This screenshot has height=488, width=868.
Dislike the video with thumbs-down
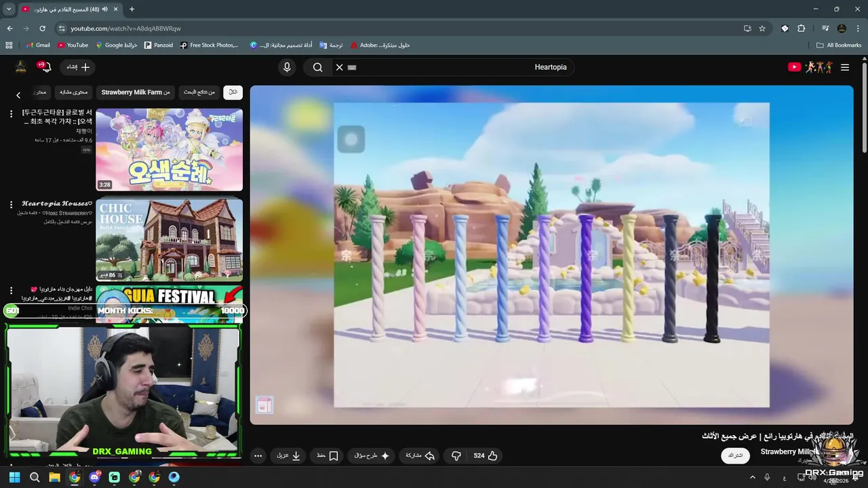click(x=456, y=456)
